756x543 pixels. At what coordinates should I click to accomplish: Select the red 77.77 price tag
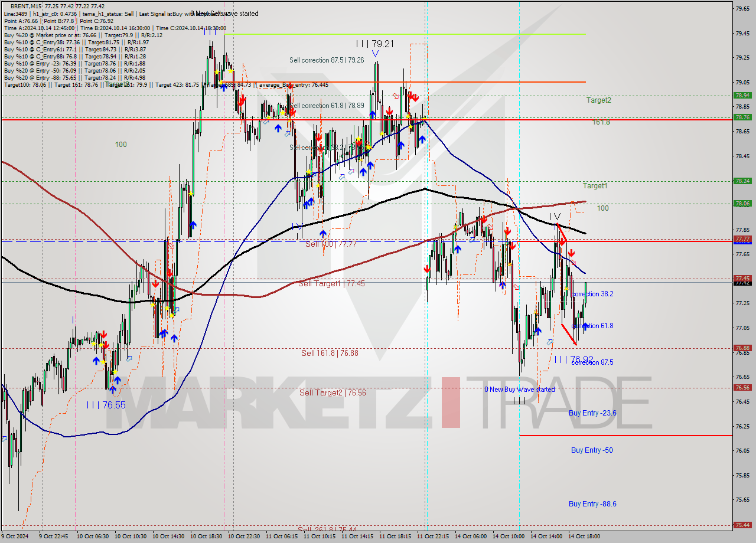click(x=742, y=238)
